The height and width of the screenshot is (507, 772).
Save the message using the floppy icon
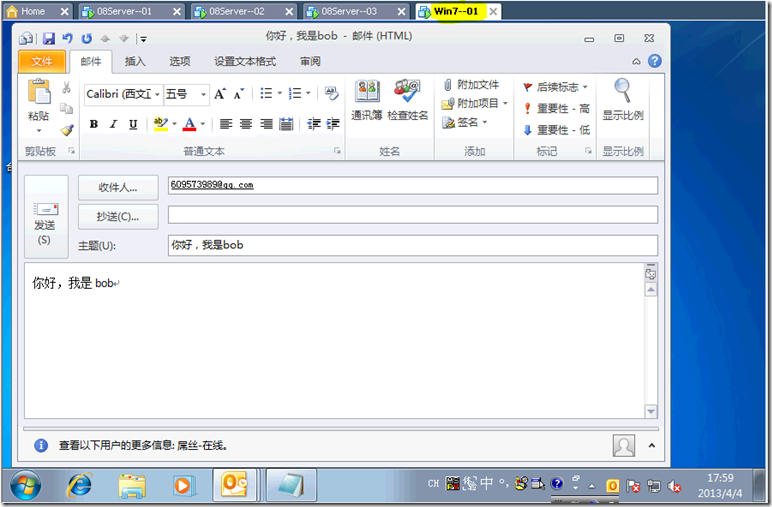48,38
